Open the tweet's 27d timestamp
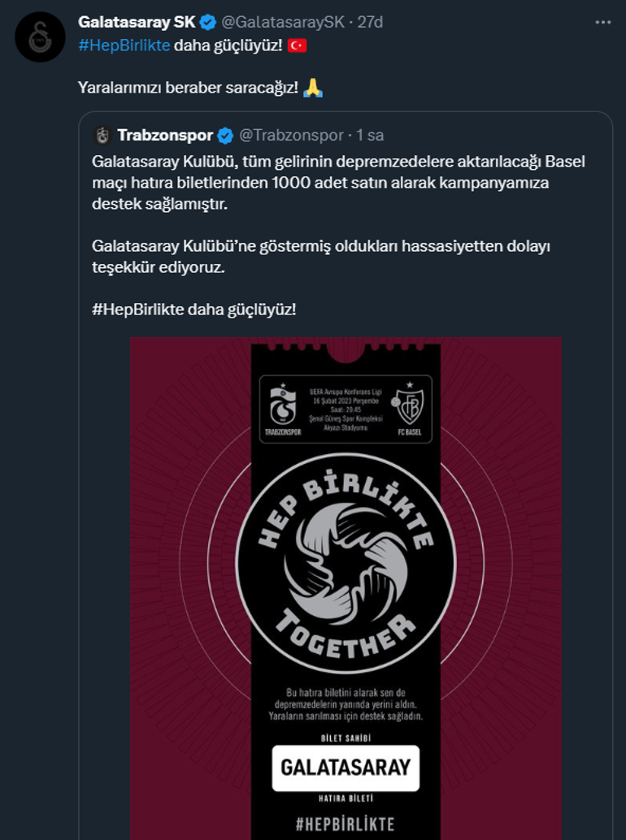Viewport: 626px width, 840px height. point(370,23)
